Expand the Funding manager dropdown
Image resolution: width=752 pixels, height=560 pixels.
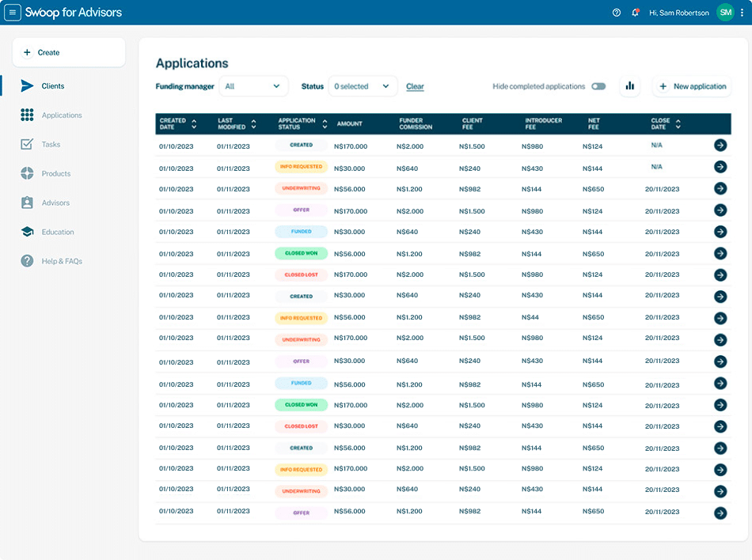coord(253,86)
